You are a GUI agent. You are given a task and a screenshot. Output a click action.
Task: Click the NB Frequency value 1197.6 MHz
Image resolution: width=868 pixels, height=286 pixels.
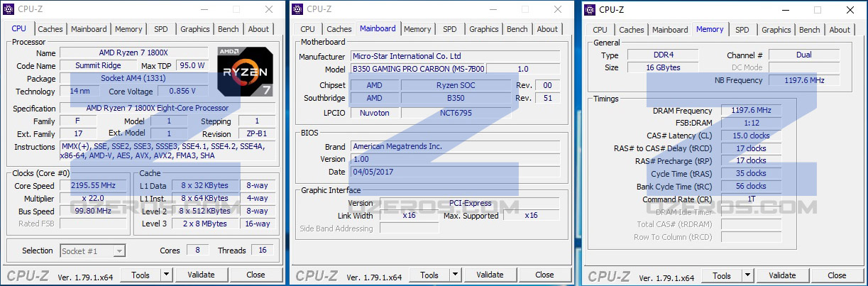(x=804, y=80)
